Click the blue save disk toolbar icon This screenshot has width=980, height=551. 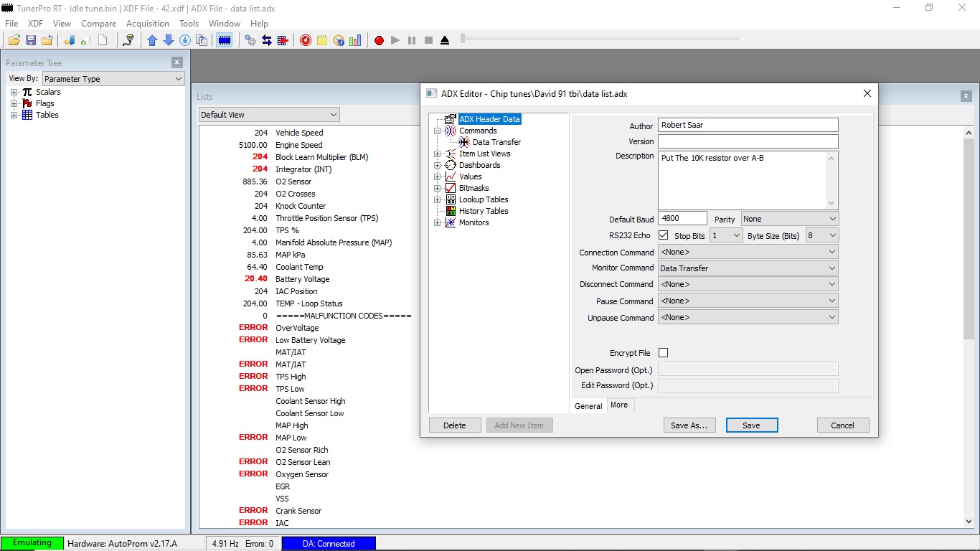click(x=31, y=40)
